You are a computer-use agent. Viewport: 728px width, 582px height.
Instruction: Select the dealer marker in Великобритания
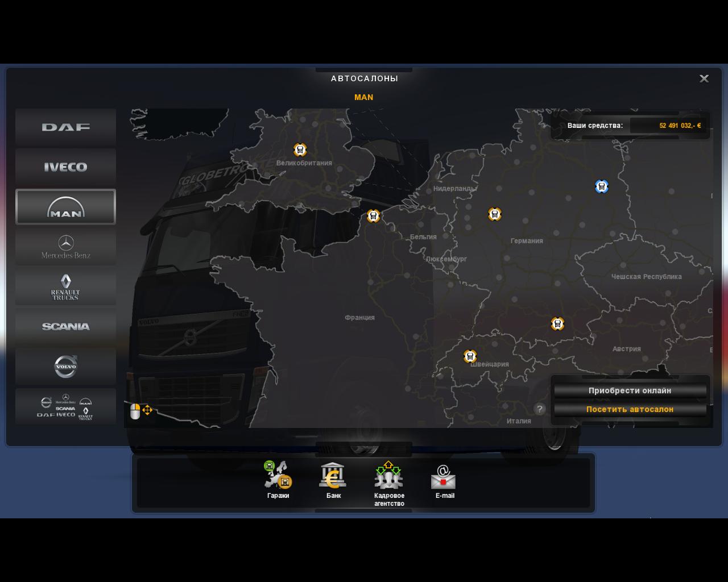point(300,149)
